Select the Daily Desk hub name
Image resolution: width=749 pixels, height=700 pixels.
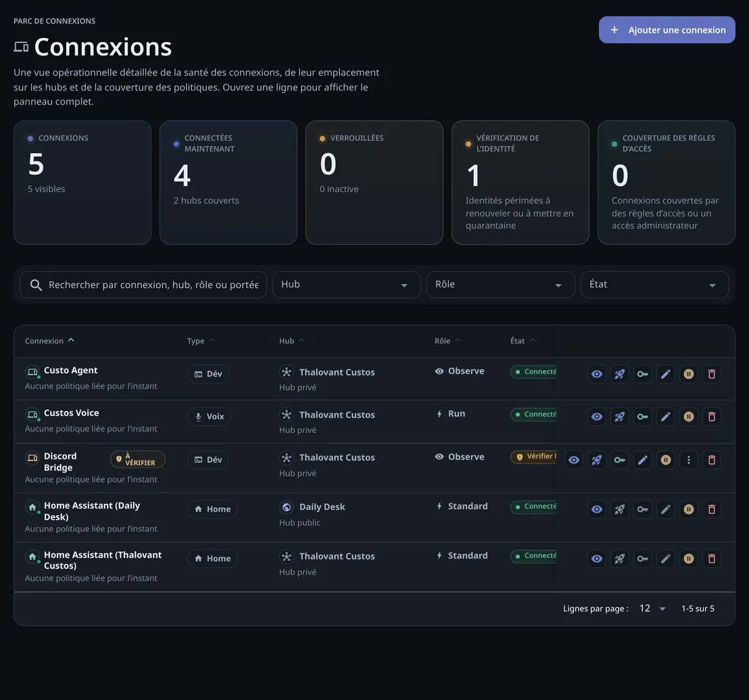[322, 507]
